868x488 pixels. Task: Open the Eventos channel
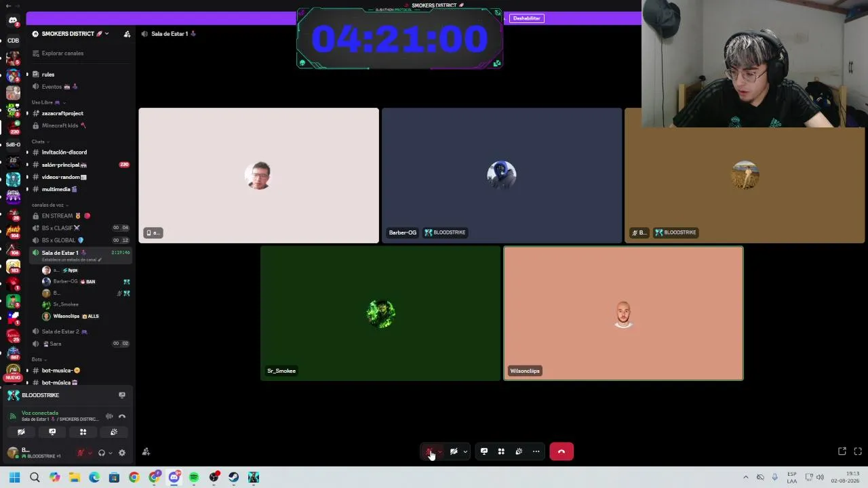[80, 87]
